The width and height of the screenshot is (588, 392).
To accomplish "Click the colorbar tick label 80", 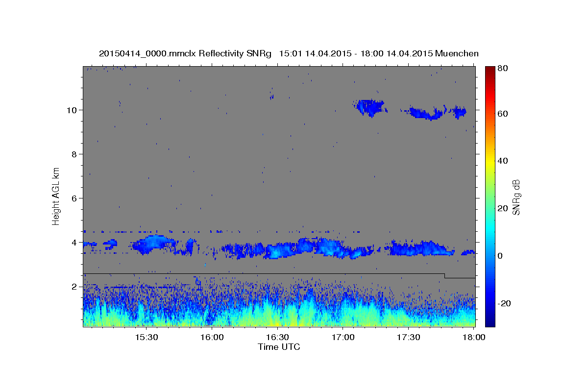I will (502, 68).
